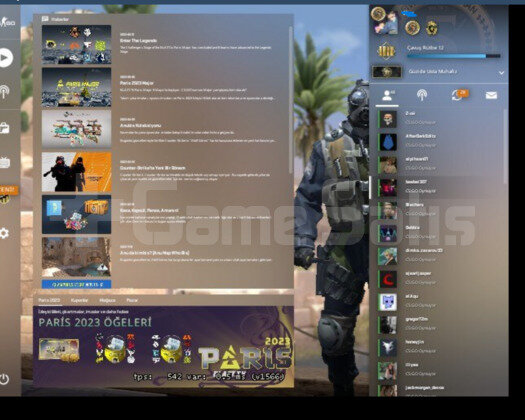Open the Anubis map news thumbnail
Image resolution: width=525 pixels, height=420 pixels.
click(76, 257)
